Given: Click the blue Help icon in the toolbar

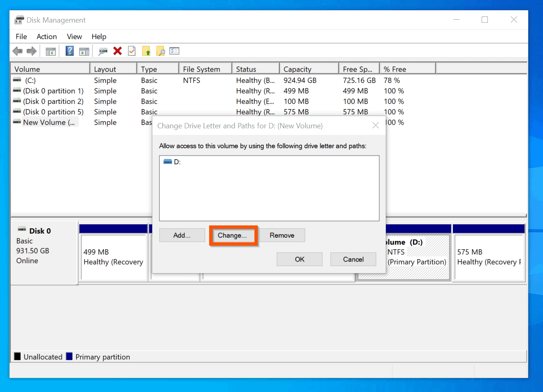Looking at the screenshot, I should click(x=70, y=51).
